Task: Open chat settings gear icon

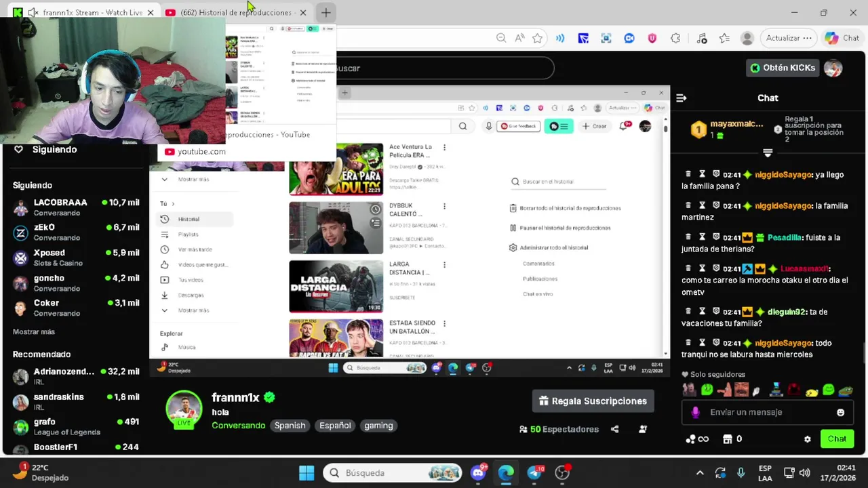Action: [x=807, y=439]
